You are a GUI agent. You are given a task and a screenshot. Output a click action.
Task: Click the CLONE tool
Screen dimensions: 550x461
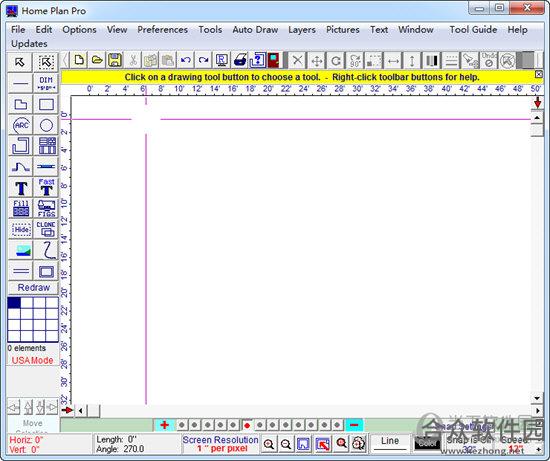(x=46, y=229)
